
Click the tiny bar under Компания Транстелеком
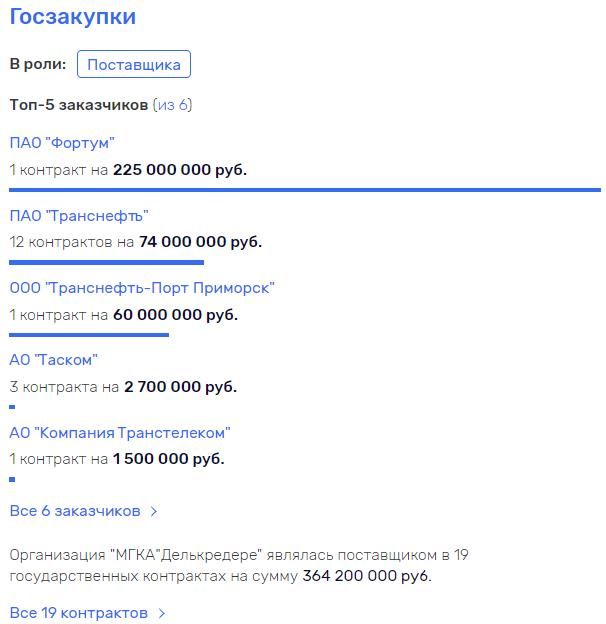[12, 480]
